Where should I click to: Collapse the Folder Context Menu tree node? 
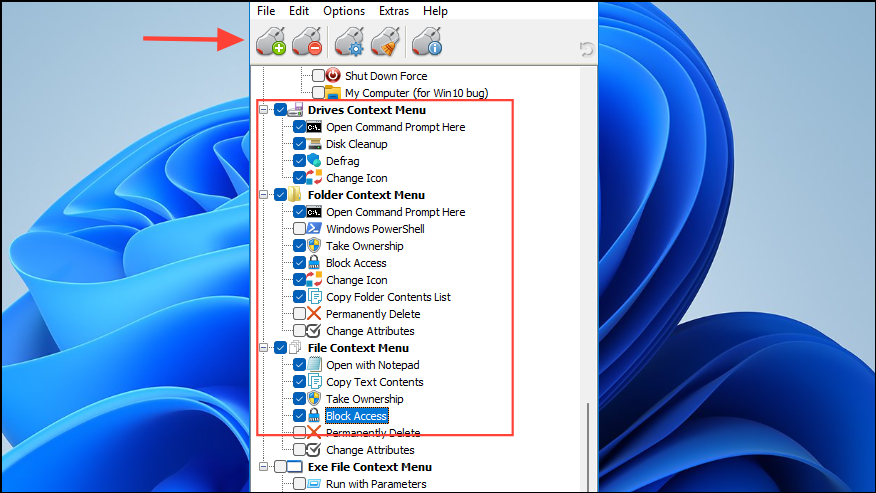(264, 195)
